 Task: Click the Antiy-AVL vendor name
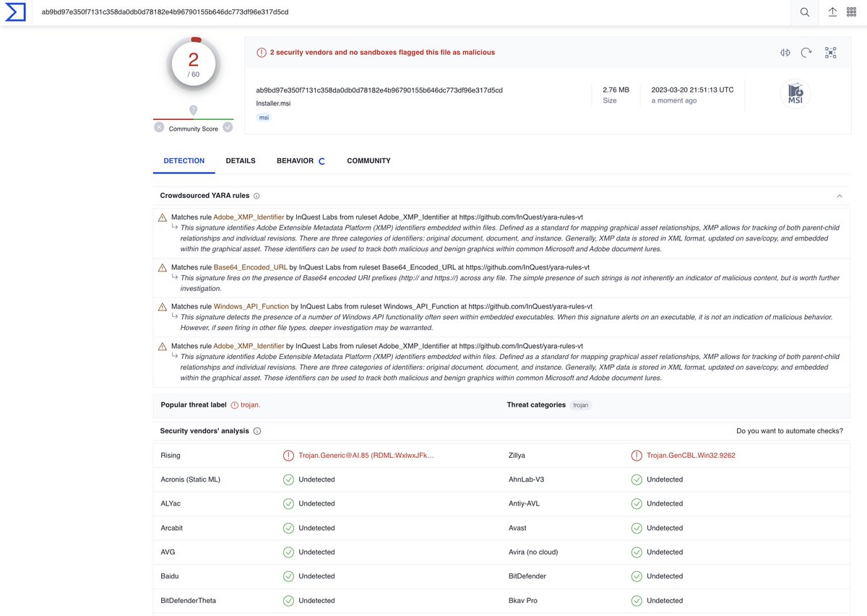point(525,503)
